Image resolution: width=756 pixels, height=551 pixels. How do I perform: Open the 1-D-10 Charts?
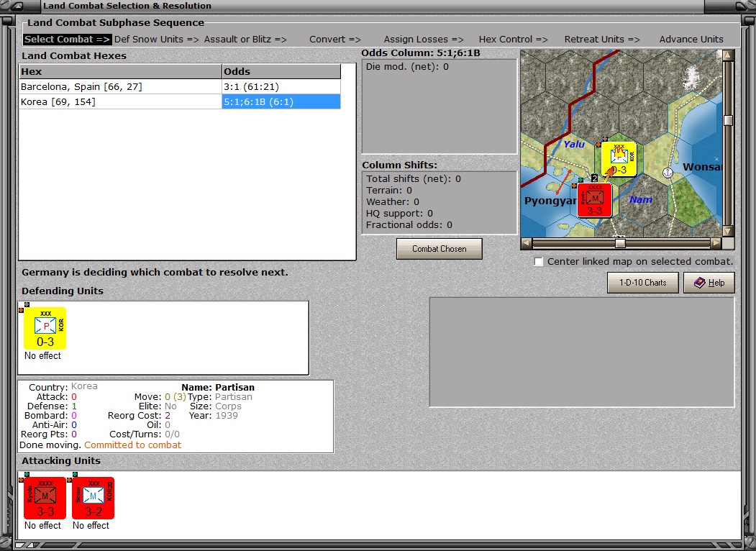pyautogui.click(x=642, y=283)
